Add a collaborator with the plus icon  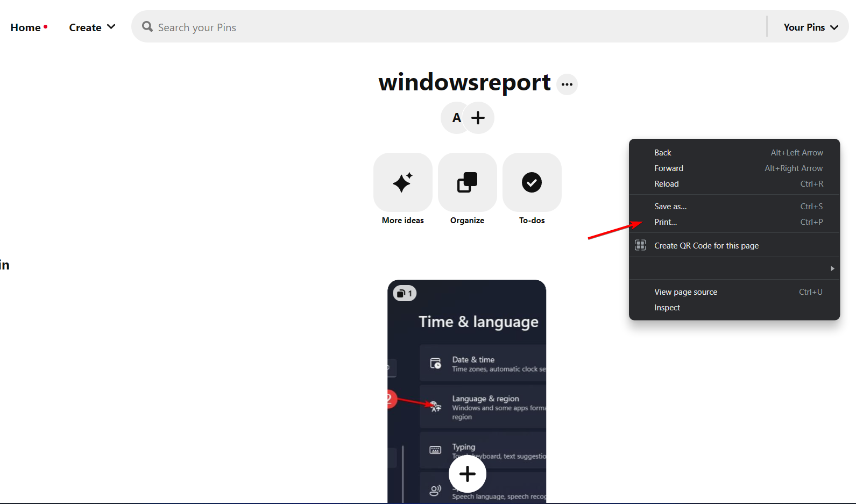[478, 118]
